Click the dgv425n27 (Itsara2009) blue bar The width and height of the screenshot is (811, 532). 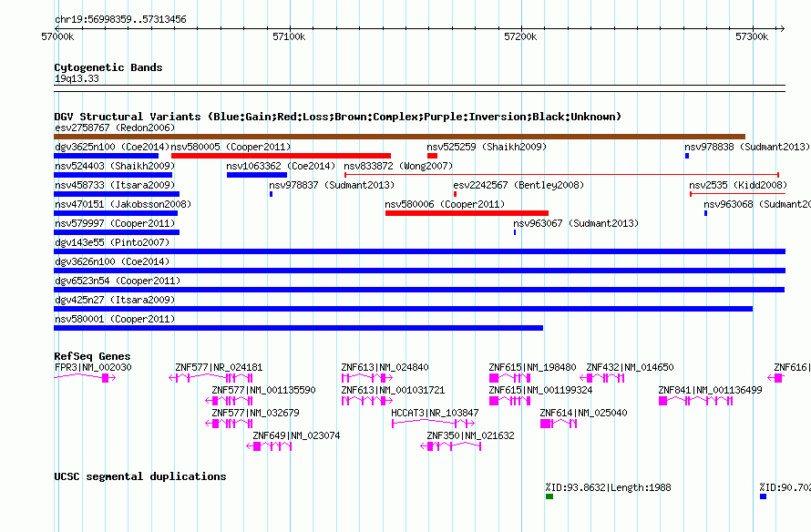point(403,309)
